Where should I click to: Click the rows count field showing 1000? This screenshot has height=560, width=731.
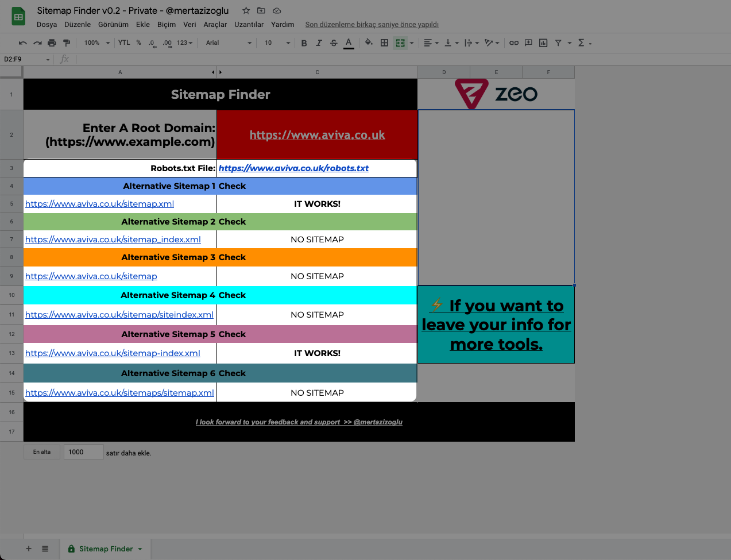coord(84,452)
